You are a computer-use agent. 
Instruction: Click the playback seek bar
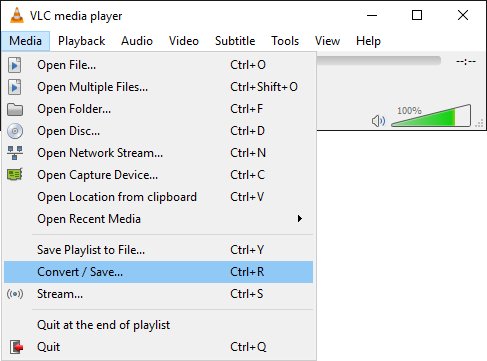tap(378, 60)
